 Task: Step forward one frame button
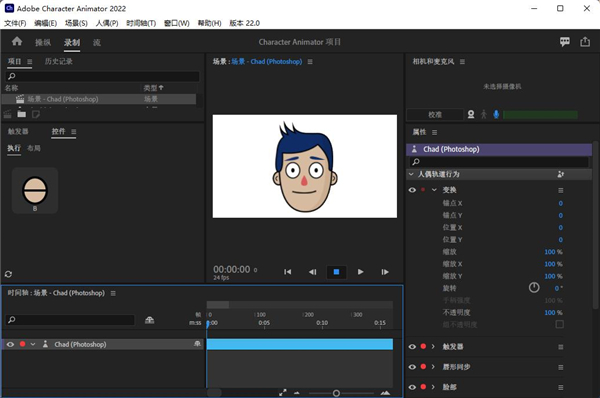pyautogui.click(x=385, y=272)
